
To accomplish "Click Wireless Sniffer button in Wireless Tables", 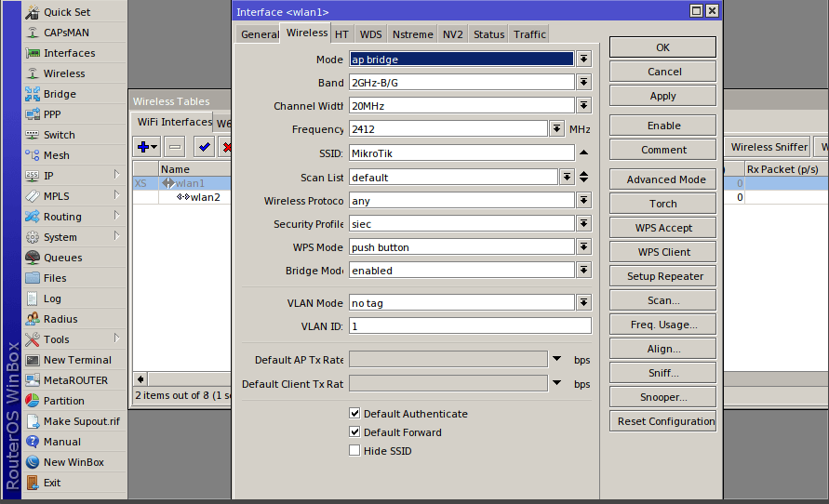I will pyautogui.click(x=769, y=147).
